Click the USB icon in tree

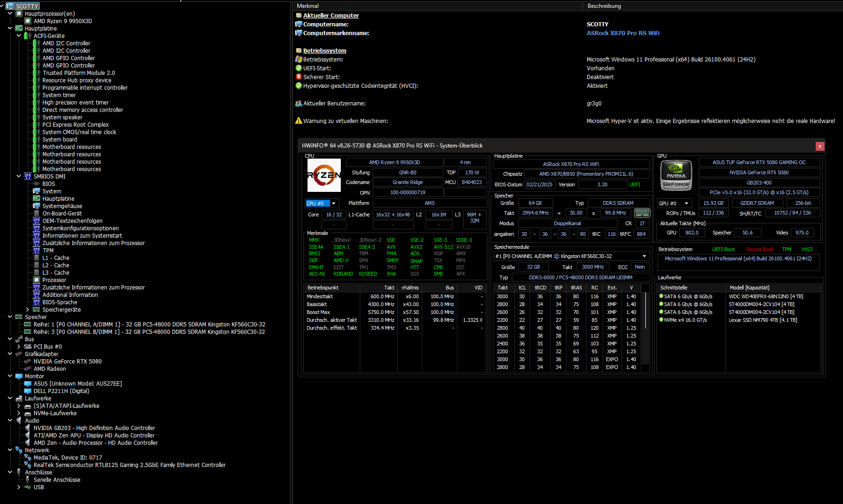tap(28, 487)
